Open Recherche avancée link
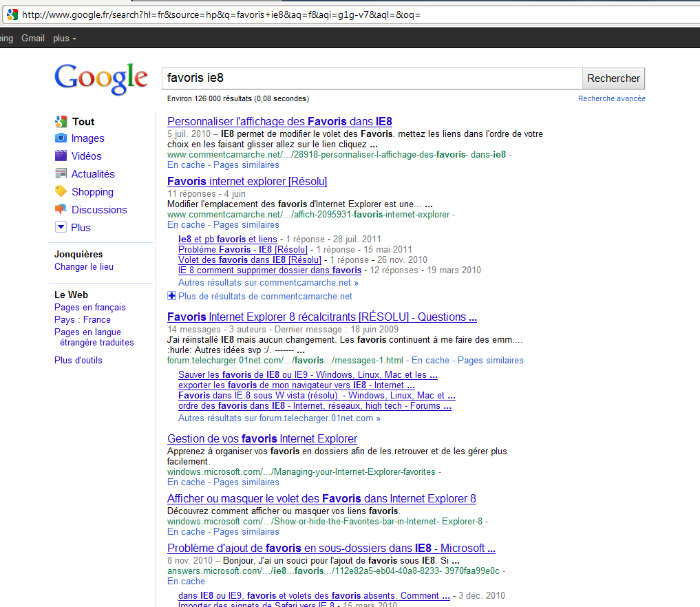Image resolution: width=700 pixels, height=607 pixels. (612, 98)
